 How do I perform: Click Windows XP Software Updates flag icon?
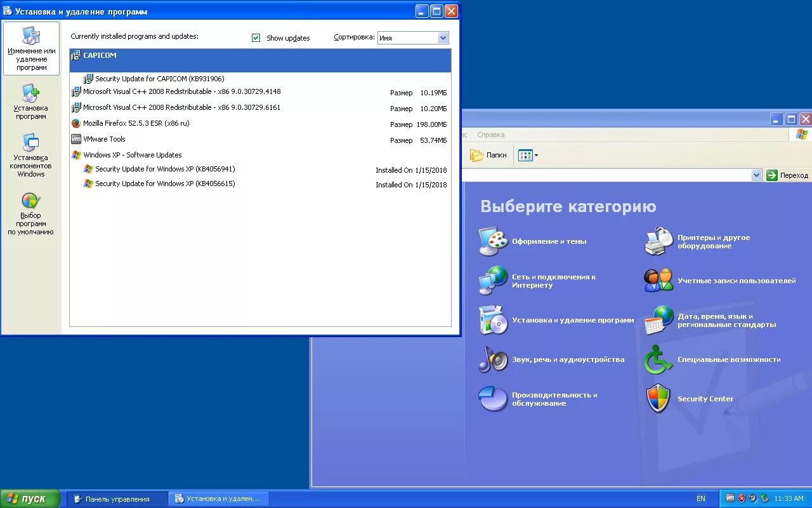(x=76, y=155)
